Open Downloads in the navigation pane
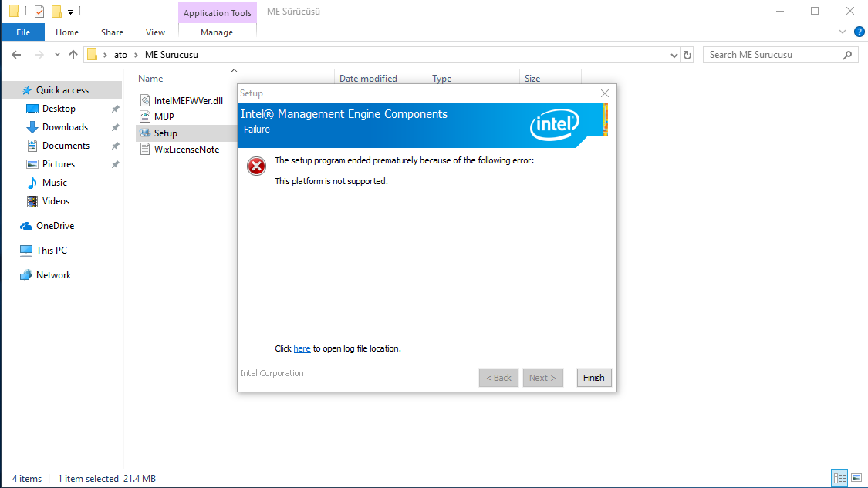This screenshot has height=488, width=868. click(x=65, y=127)
